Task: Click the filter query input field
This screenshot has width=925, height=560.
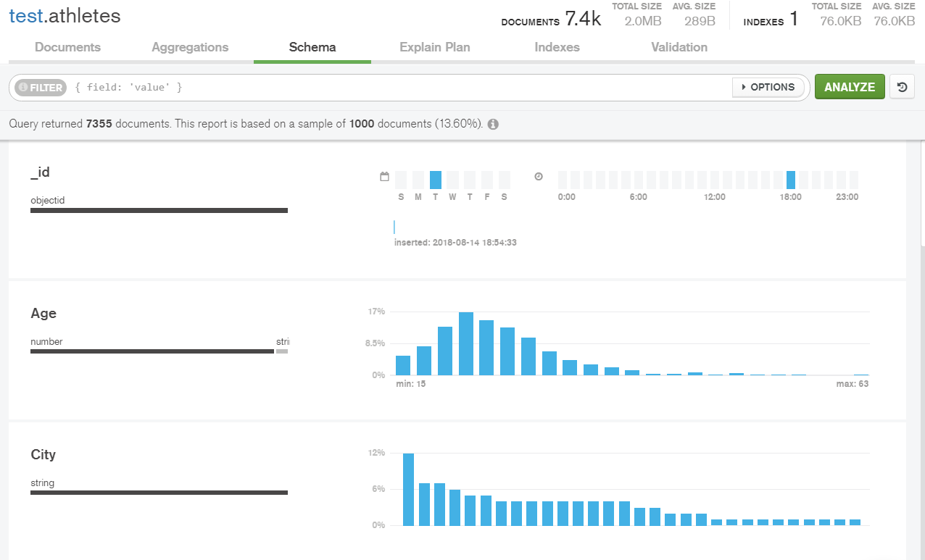Action: [x=217, y=86]
